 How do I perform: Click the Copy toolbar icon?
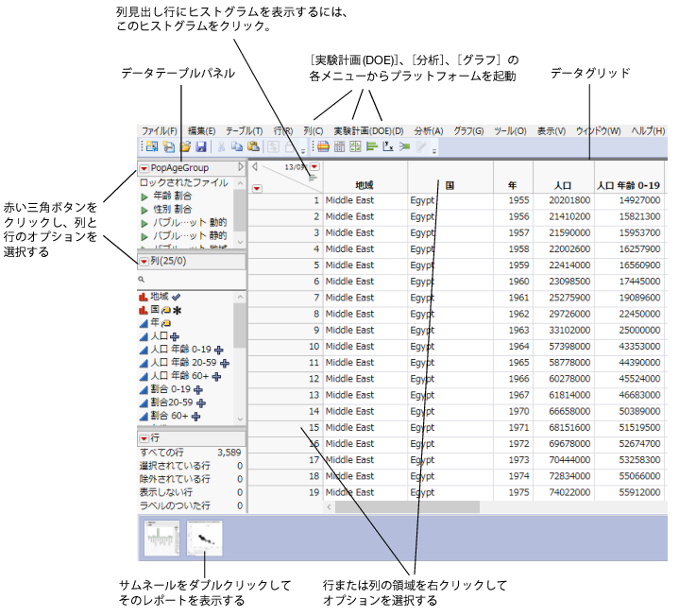pyautogui.click(x=236, y=146)
